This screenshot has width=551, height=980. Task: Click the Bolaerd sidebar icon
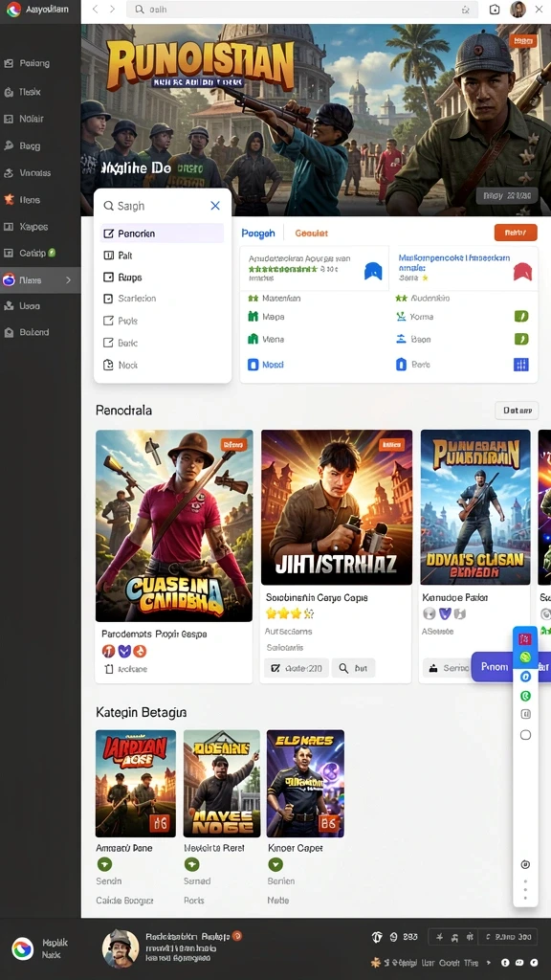click(x=9, y=332)
